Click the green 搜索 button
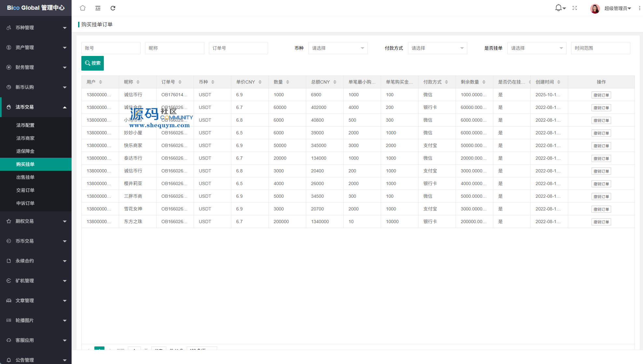The image size is (643, 364). pos(92,63)
